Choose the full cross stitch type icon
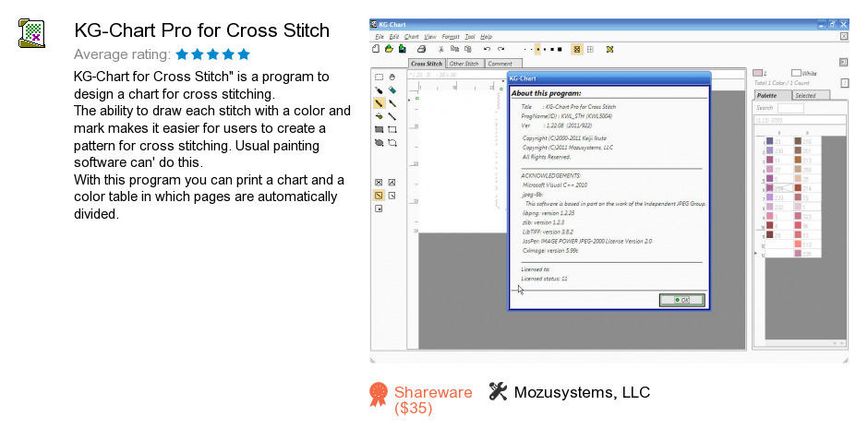Image resolution: width=868 pixels, height=441 pixels. pos(380,182)
